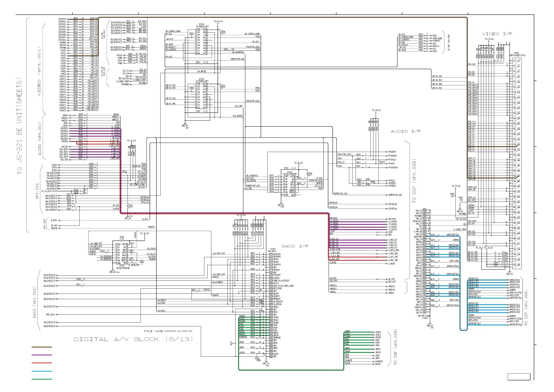Click the IC202 TC74VHC244FT chip symbol
The height and width of the screenshot is (392, 554).
[x=201, y=41]
